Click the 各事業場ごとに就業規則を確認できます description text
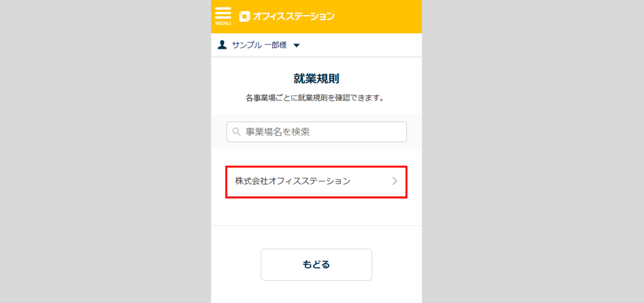 pyautogui.click(x=316, y=98)
